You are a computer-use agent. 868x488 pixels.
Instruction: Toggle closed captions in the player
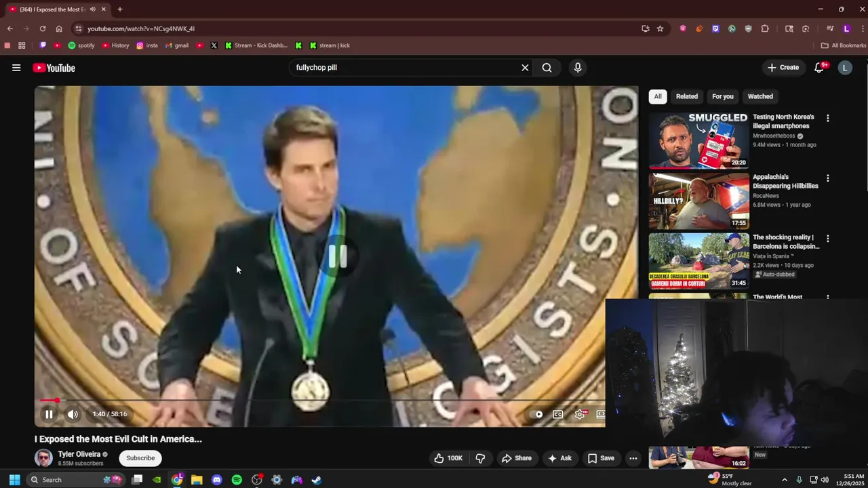pos(557,414)
